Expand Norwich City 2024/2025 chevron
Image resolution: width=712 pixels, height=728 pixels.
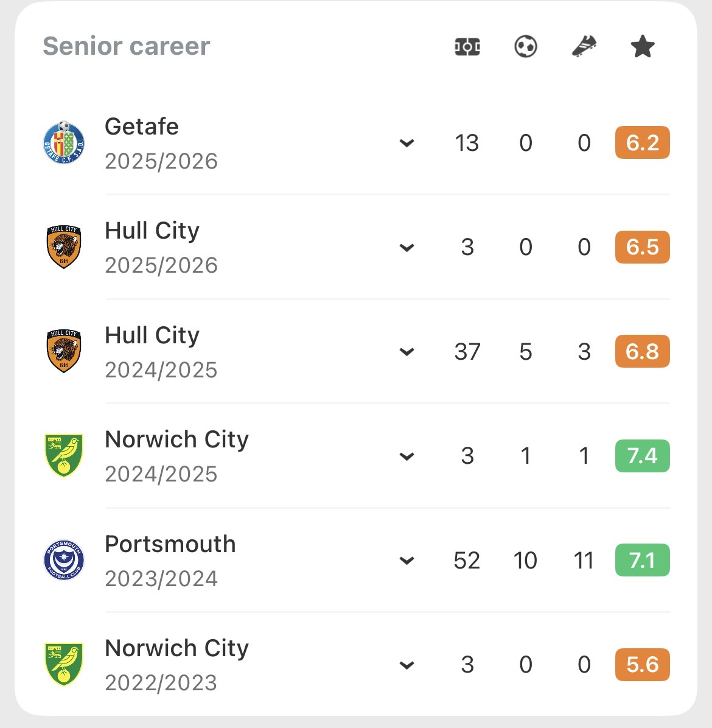point(407,456)
